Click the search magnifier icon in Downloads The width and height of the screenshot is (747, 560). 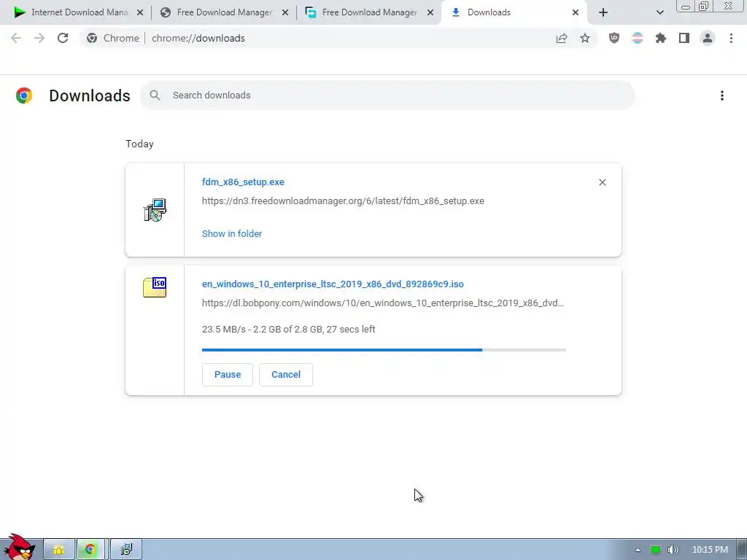click(x=155, y=96)
